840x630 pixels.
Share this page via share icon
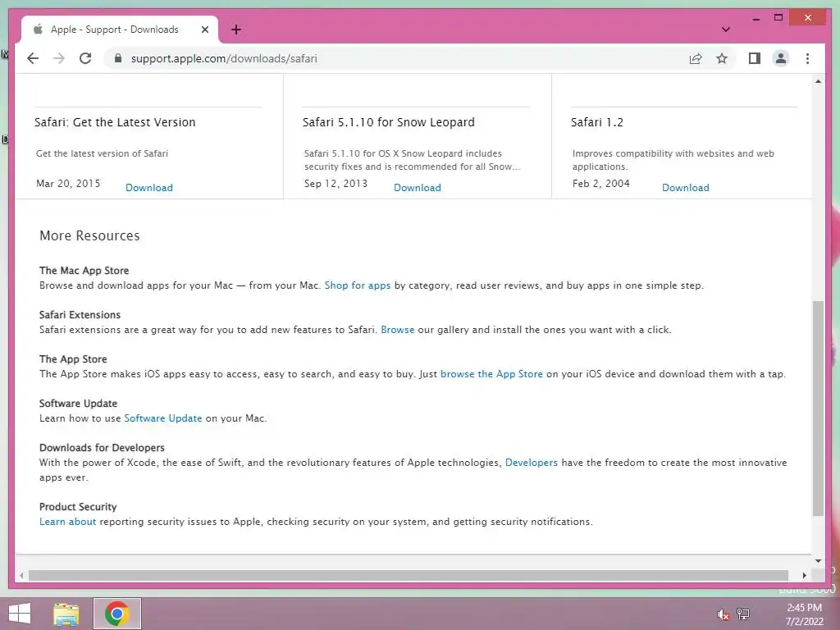click(x=696, y=58)
